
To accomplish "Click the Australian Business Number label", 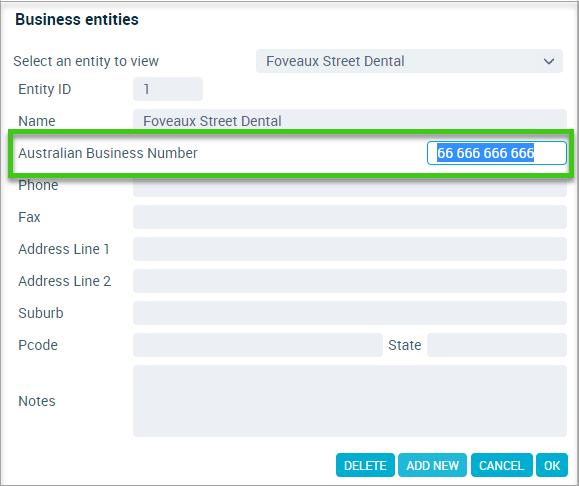I will [108, 153].
